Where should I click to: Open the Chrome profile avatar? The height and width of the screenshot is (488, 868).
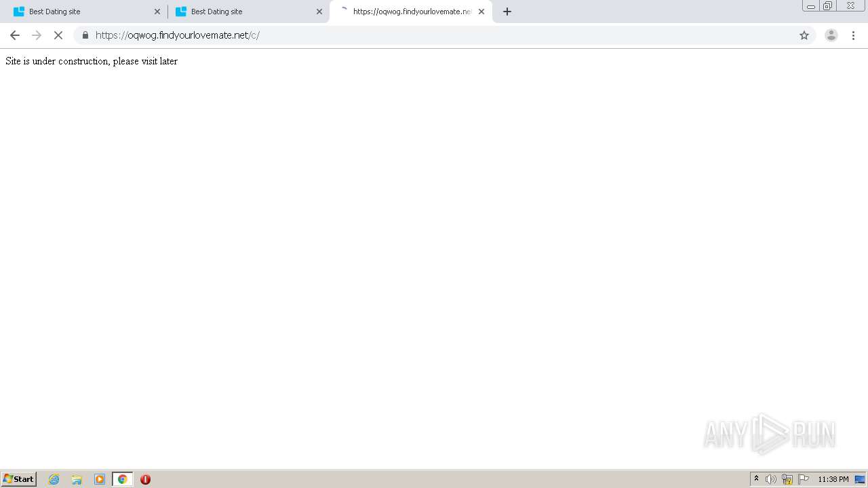pyautogui.click(x=831, y=35)
